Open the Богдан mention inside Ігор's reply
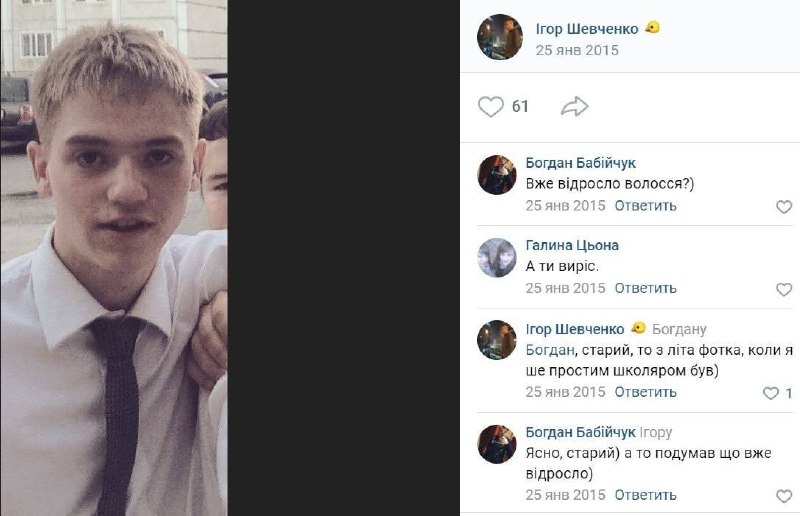Image resolution: width=800 pixels, height=516 pixels. coord(550,350)
